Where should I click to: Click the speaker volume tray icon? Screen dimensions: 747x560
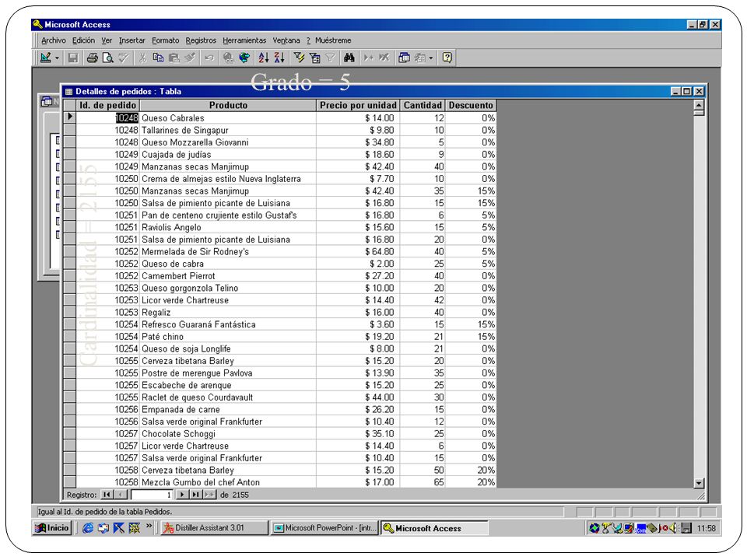pyautogui.click(x=674, y=527)
